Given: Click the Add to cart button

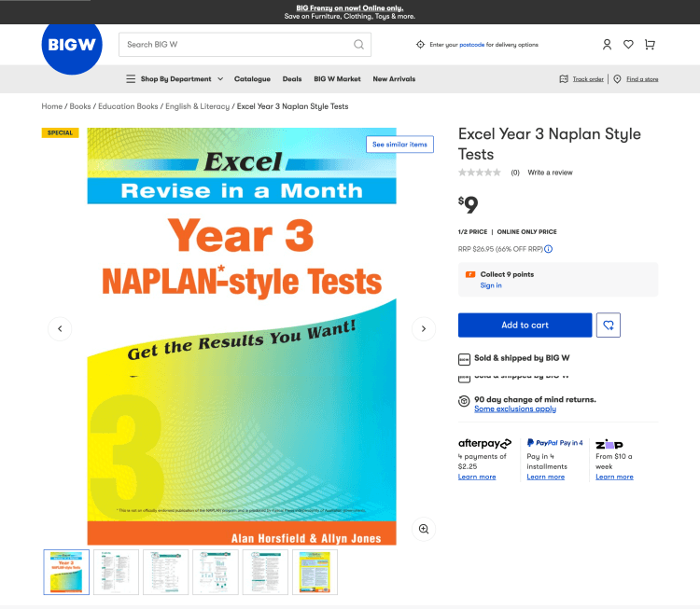Looking at the screenshot, I should point(525,325).
